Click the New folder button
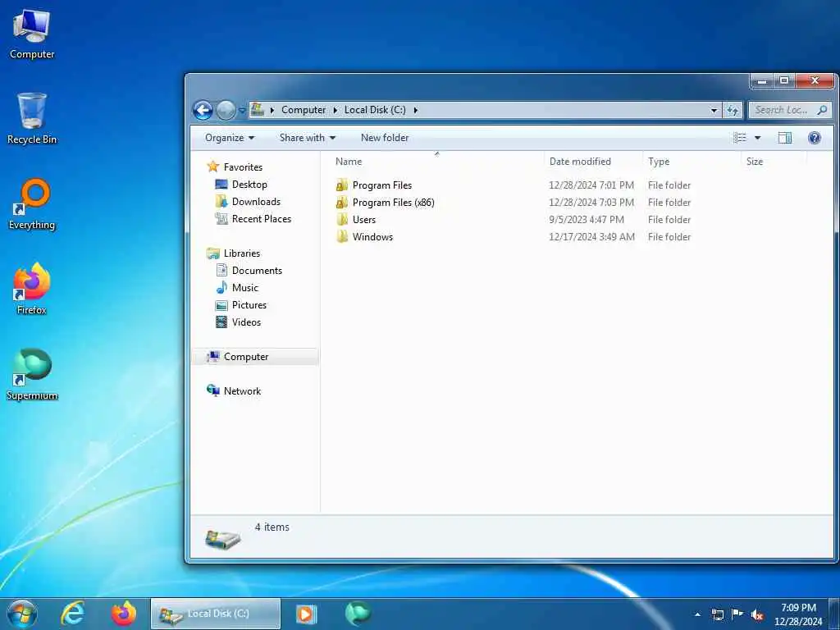840x630 pixels. pyautogui.click(x=385, y=138)
